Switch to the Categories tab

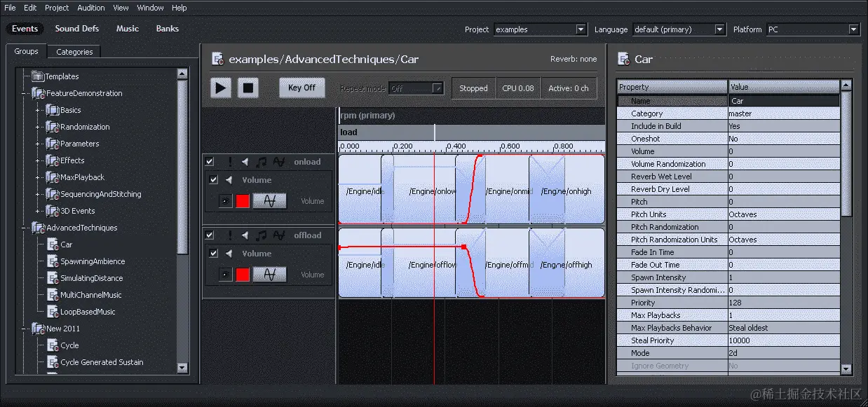point(74,52)
